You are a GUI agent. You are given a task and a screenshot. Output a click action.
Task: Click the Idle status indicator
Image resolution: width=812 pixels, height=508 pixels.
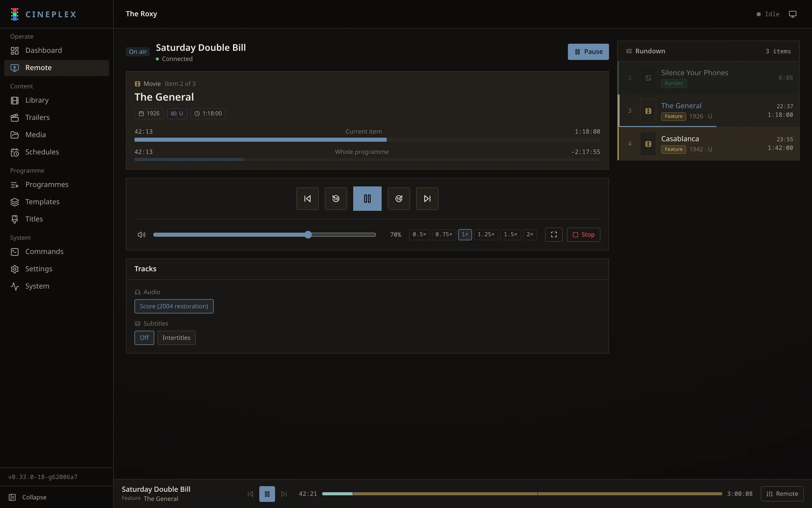[x=768, y=14]
